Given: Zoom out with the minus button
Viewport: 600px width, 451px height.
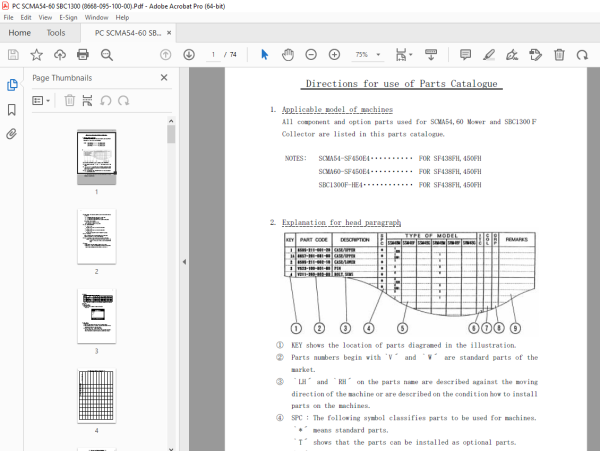Looking at the screenshot, I should (x=311, y=55).
